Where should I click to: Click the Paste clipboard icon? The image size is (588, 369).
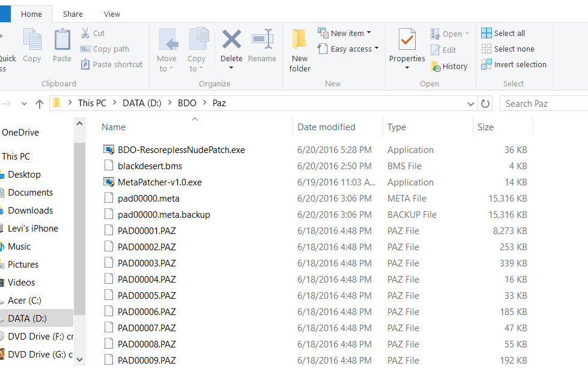(x=62, y=41)
